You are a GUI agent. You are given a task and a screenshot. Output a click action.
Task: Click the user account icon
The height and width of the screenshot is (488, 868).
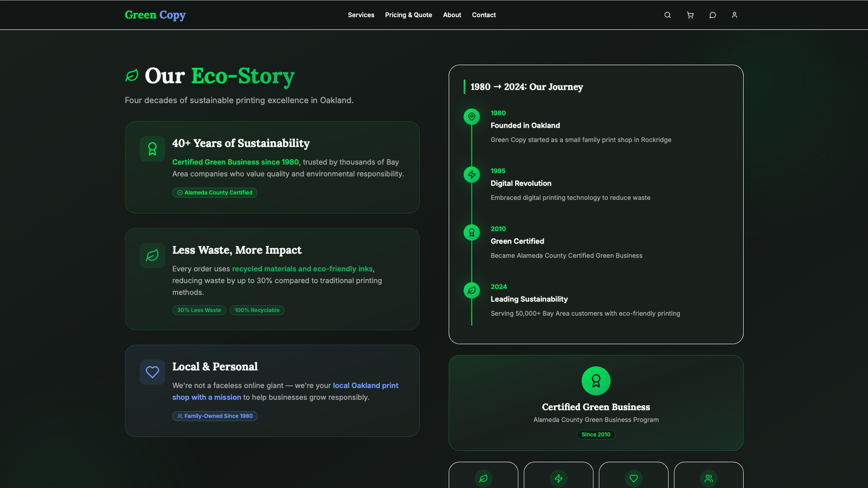(x=734, y=15)
